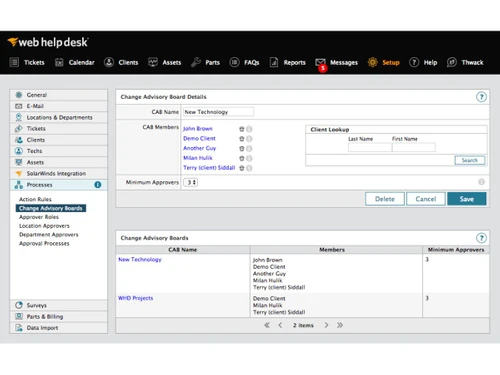Click the Delete button
Viewport: 500px width, 375px height.
pyautogui.click(x=385, y=199)
